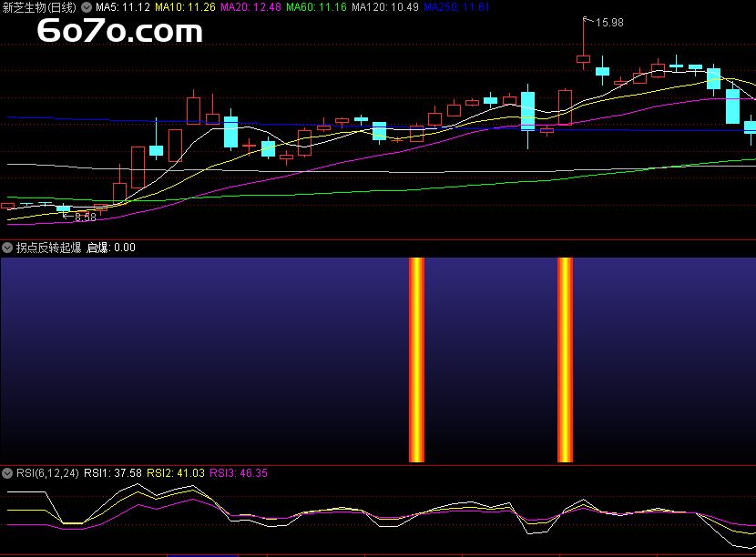Click the 启爆: 0.00 value

[x=111, y=248]
